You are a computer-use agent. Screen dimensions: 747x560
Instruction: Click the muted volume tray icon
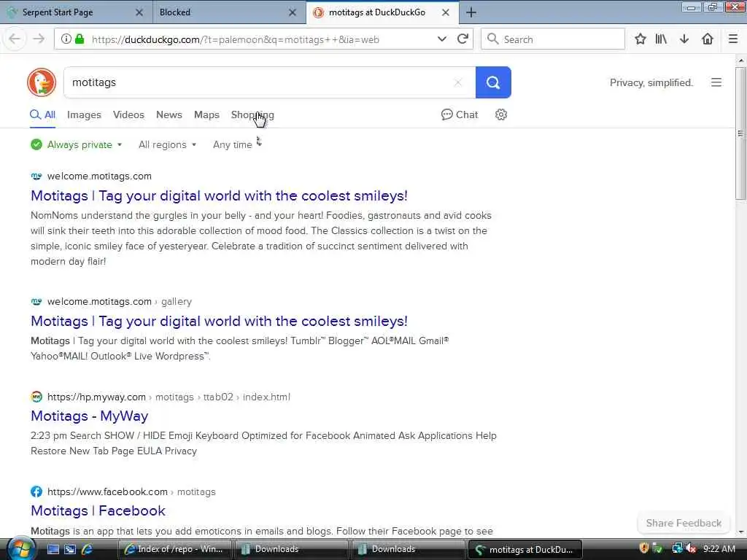click(692, 548)
